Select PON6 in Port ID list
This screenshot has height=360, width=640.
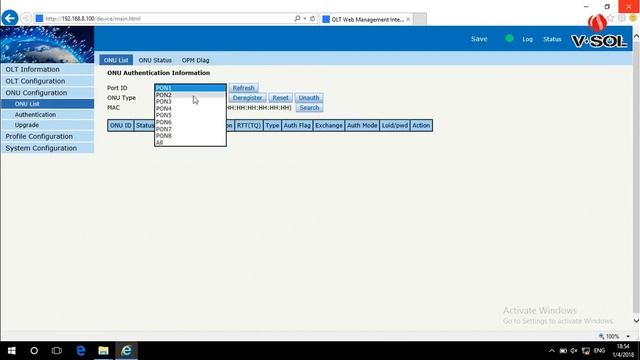coord(190,122)
